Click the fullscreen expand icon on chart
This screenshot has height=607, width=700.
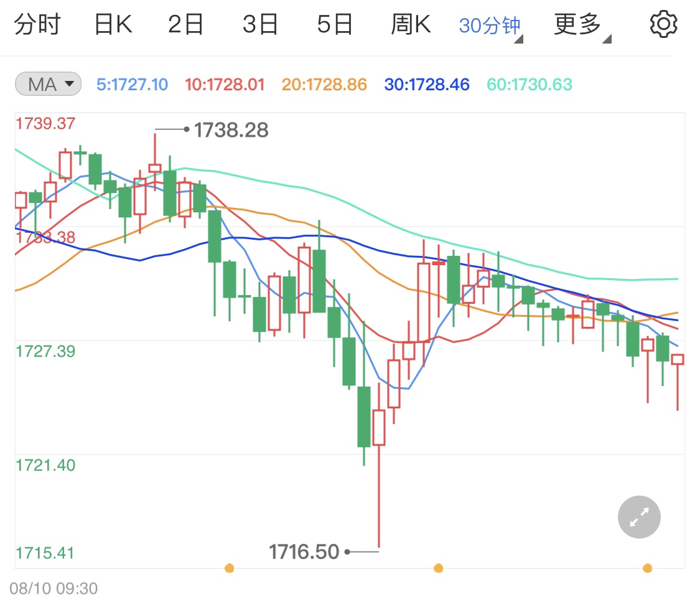click(x=639, y=517)
